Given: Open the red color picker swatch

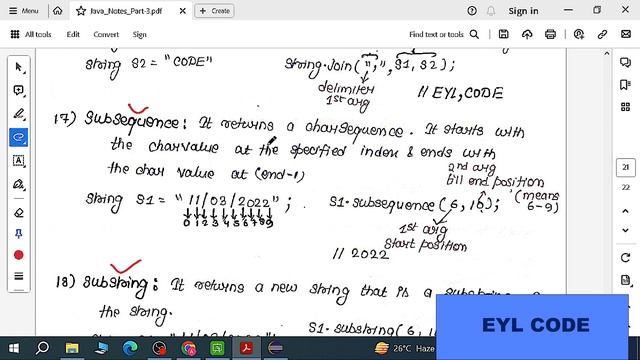Looking at the screenshot, I should coord(18,255).
